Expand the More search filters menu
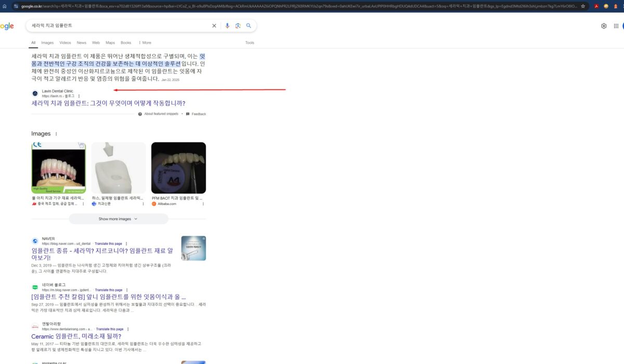This screenshot has height=364, width=624. [145, 43]
